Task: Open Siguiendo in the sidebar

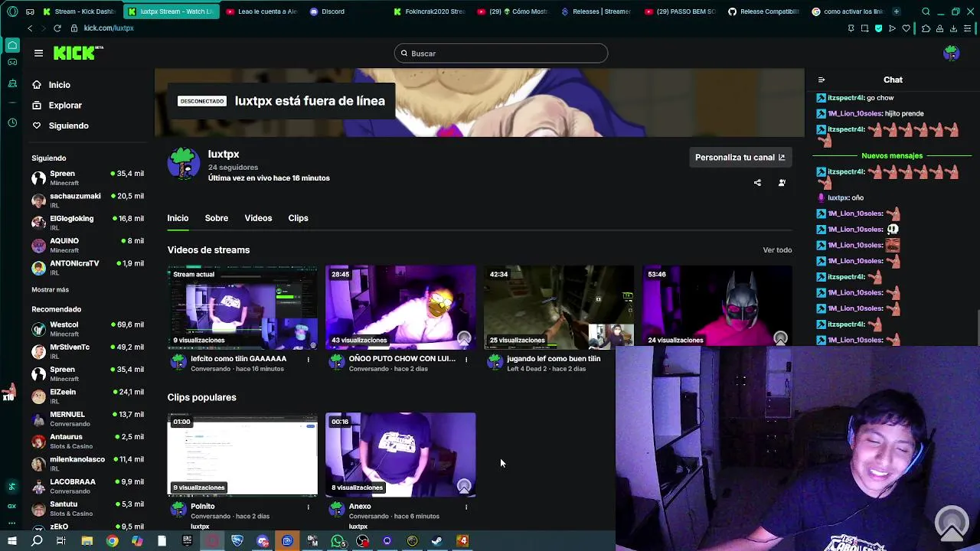Action: pyautogui.click(x=60, y=126)
